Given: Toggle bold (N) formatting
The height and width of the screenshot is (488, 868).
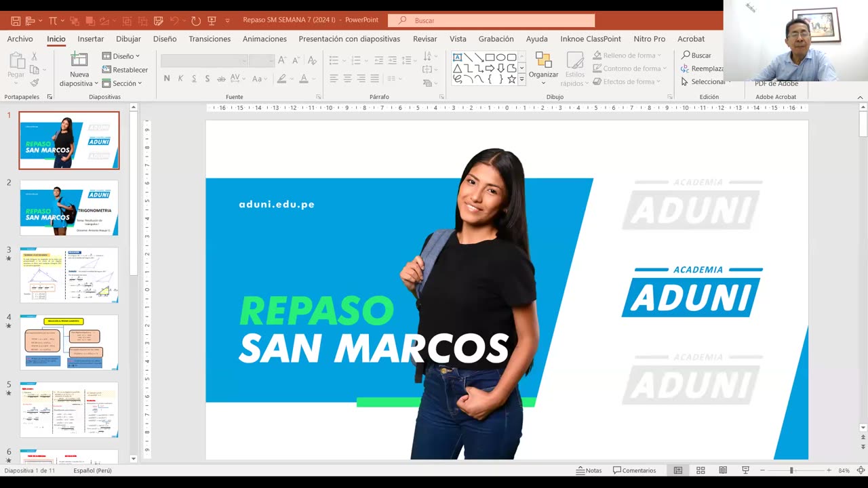Looking at the screenshot, I should [167, 79].
